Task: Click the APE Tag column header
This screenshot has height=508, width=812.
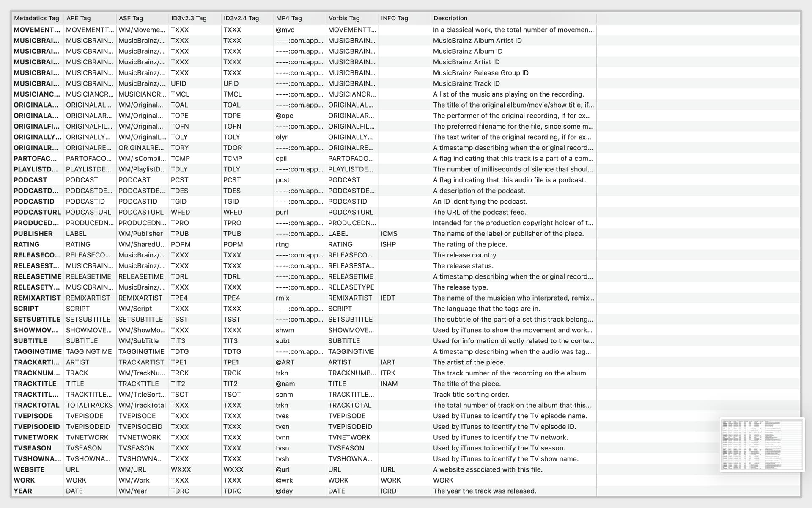Action: tap(79, 18)
